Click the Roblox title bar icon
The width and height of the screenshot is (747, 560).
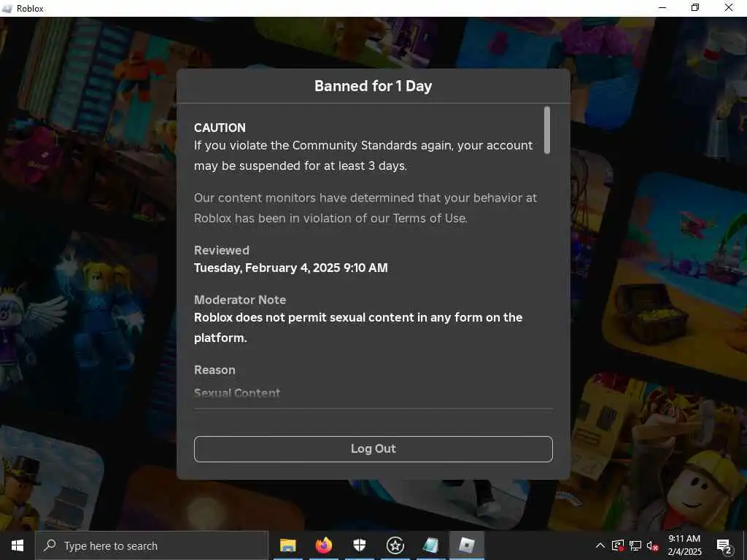click(7, 9)
